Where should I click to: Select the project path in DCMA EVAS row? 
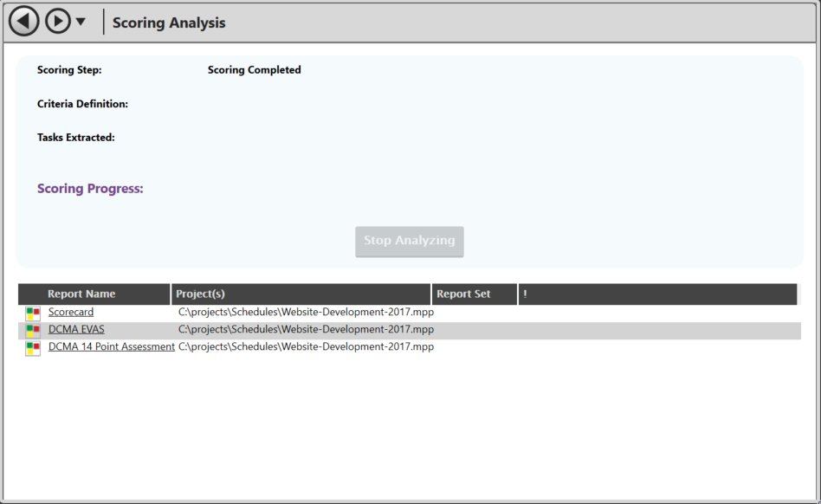306,329
